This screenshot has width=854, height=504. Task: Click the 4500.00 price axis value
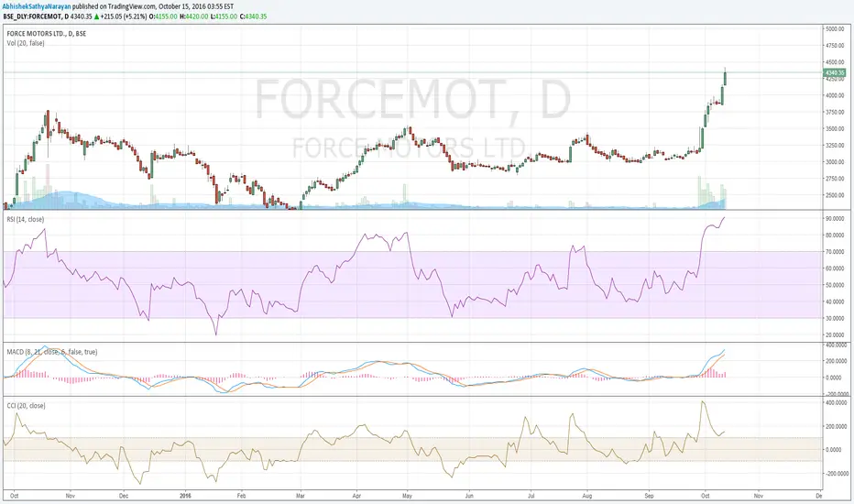click(835, 62)
